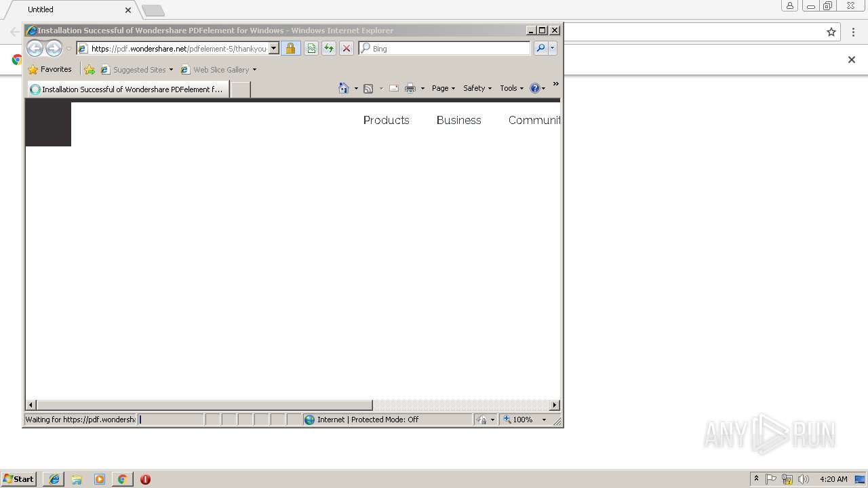Viewport: 868px width, 488px height.
Task: Open the Products navigation link
Action: [387, 120]
